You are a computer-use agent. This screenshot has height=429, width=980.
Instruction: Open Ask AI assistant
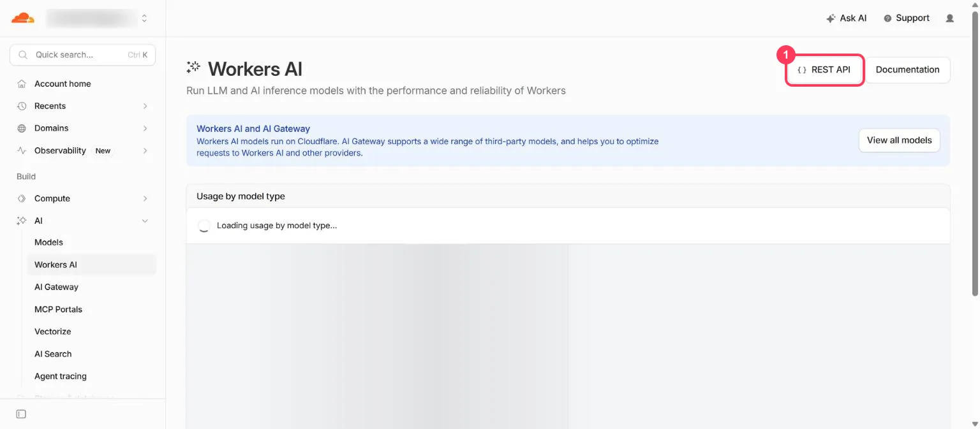(x=847, y=18)
